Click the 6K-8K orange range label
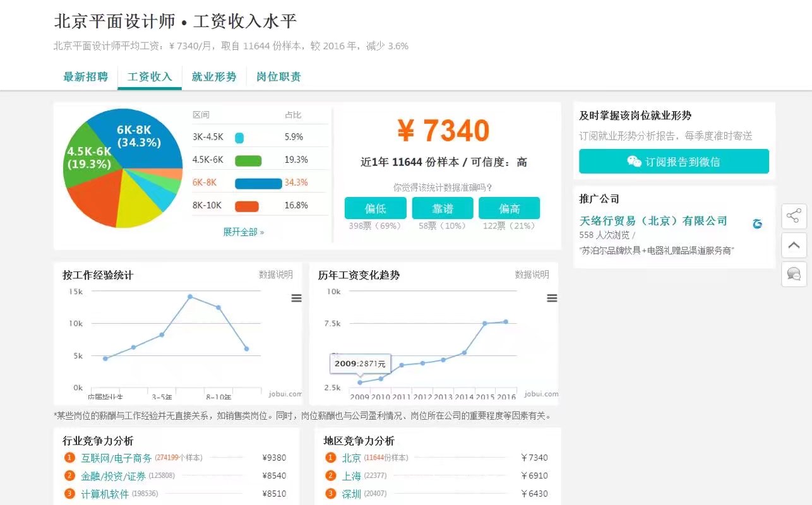 click(x=205, y=182)
